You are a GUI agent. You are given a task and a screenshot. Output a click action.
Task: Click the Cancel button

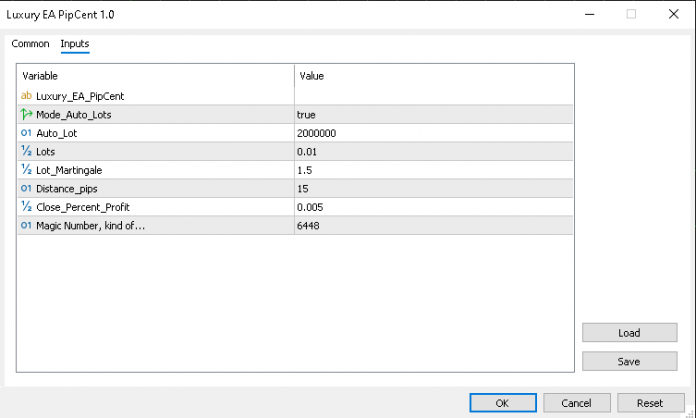point(577,403)
